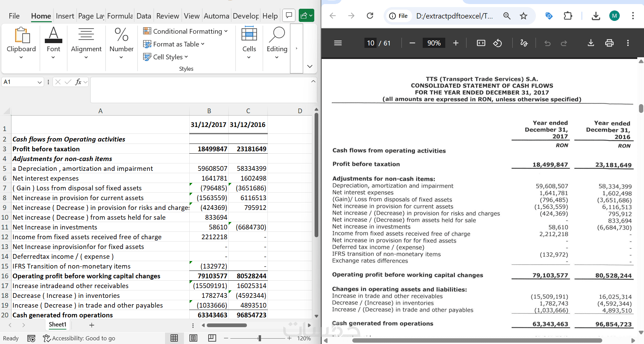This screenshot has width=644, height=344.
Task: Select the PDF Draw annotation tool
Action: [x=524, y=43]
